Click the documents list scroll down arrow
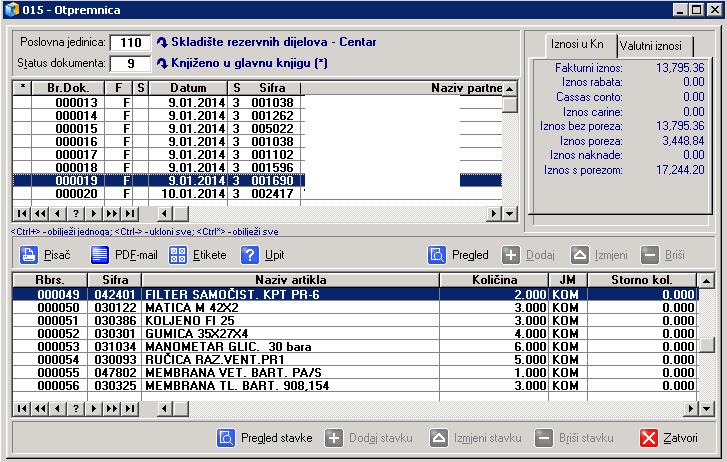Screen dimensions: 727x462 coord(510,213)
